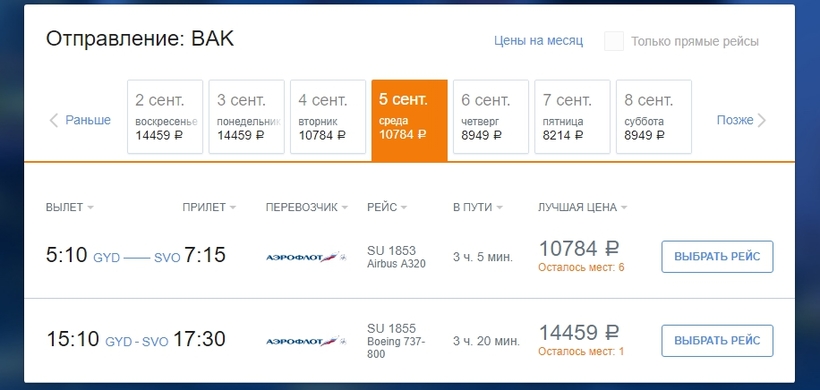Image resolution: width=820 pixels, height=390 pixels.
Task: Select the 3 сент. понедельник date tab
Action: [x=247, y=117]
